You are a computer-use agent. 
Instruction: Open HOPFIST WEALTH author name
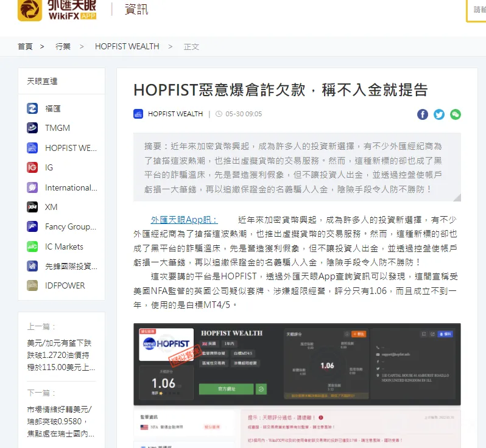[x=175, y=114]
